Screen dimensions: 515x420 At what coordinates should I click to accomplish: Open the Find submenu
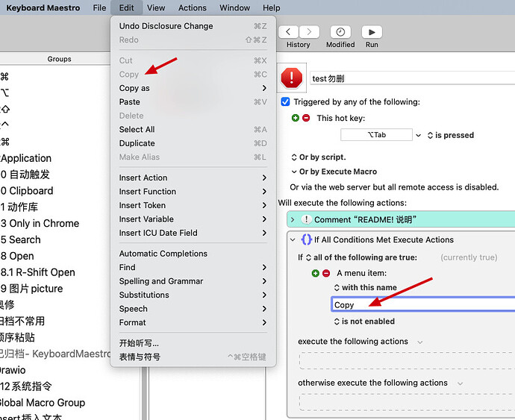pos(193,267)
